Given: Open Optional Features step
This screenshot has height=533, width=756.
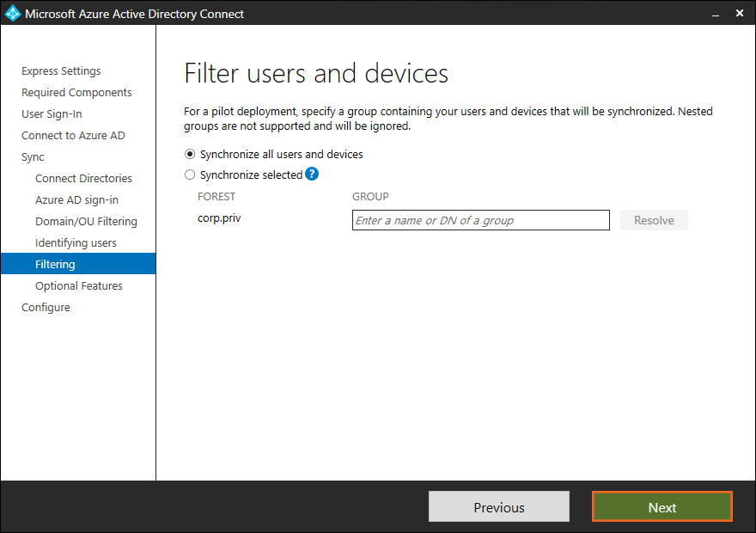Looking at the screenshot, I should coord(78,286).
